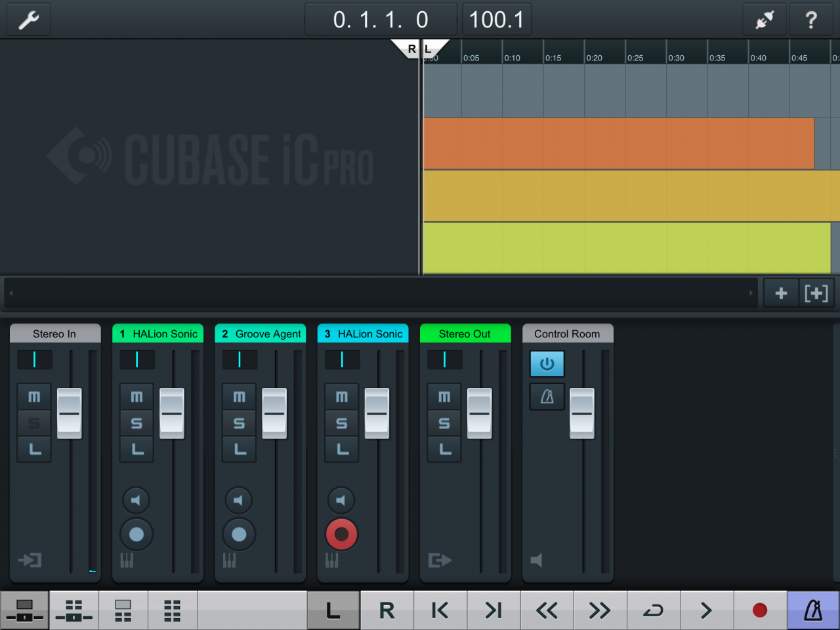The width and height of the screenshot is (840, 630).
Task: Disable record on channel 3 HALion Sonic
Action: (342, 534)
